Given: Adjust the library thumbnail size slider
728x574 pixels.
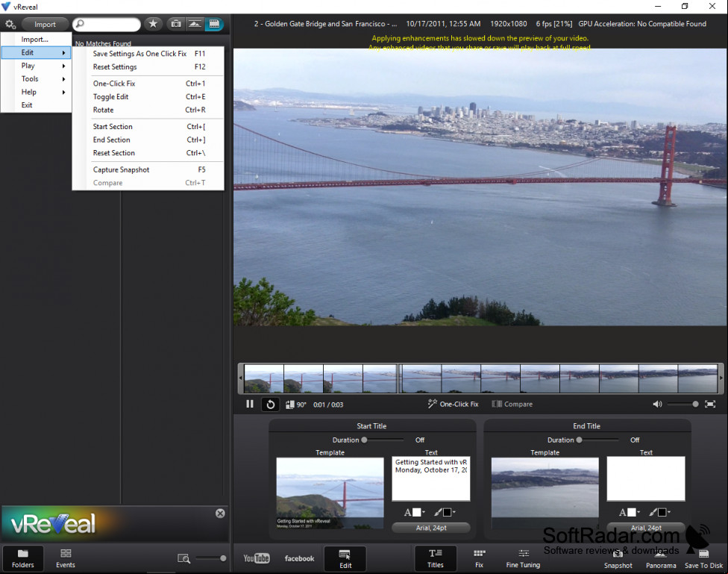Looking at the screenshot, I should (211, 558).
